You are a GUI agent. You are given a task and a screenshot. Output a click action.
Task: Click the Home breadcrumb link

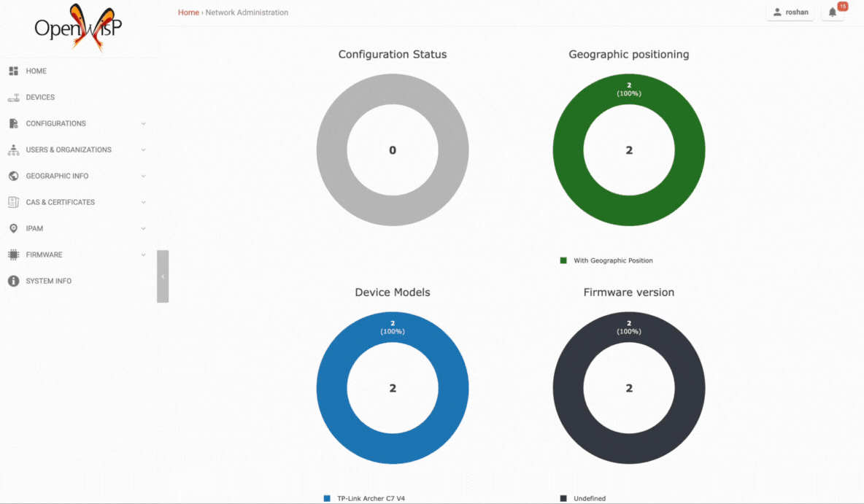188,12
